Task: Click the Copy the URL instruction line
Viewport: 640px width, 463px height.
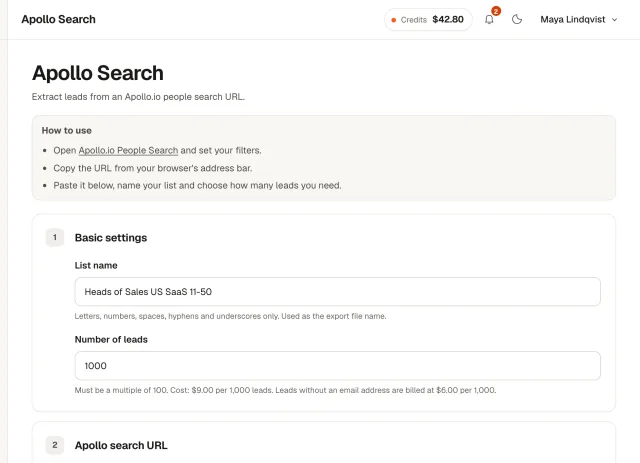Action: (x=153, y=168)
